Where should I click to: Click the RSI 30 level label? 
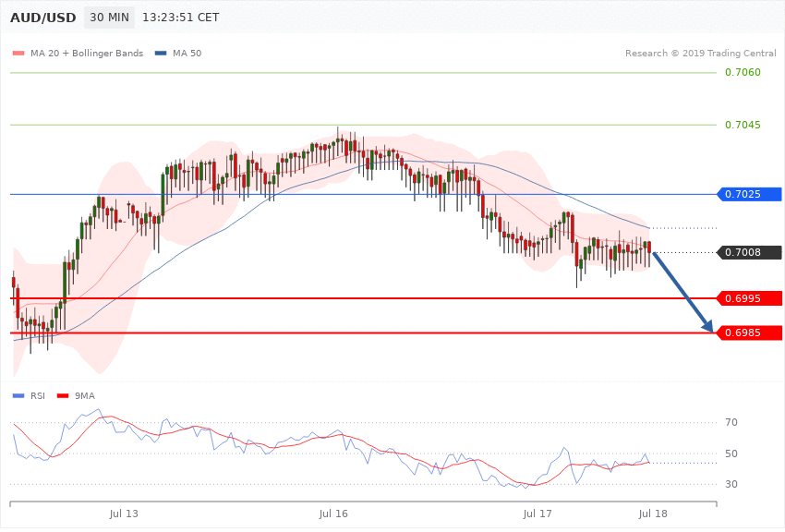click(731, 484)
